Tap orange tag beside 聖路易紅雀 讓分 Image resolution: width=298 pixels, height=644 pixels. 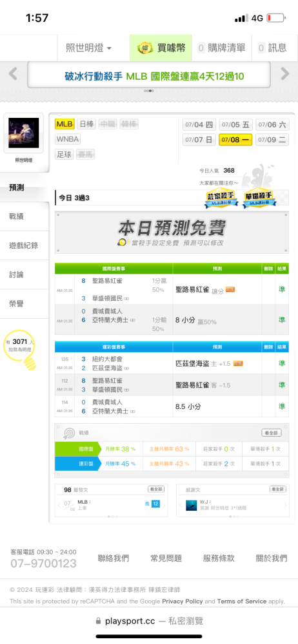[x=230, y=290]
